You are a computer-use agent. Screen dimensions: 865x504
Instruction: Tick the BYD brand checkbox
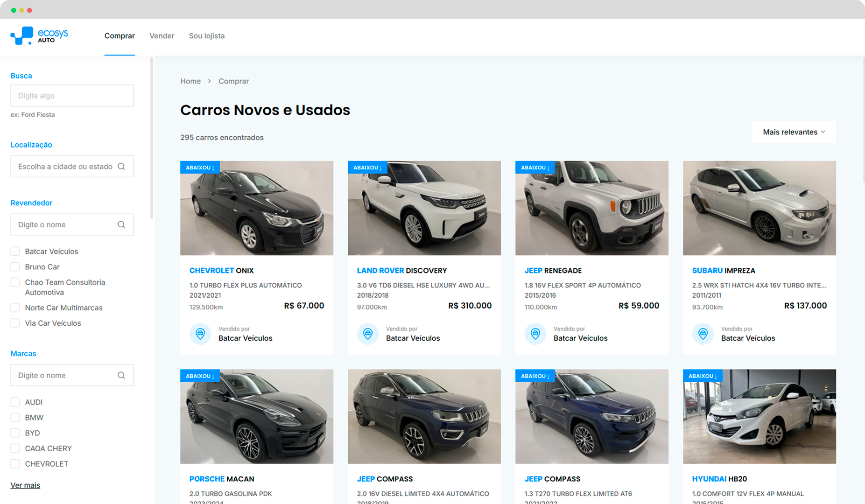pyautogui.click(x=15, y=433)
